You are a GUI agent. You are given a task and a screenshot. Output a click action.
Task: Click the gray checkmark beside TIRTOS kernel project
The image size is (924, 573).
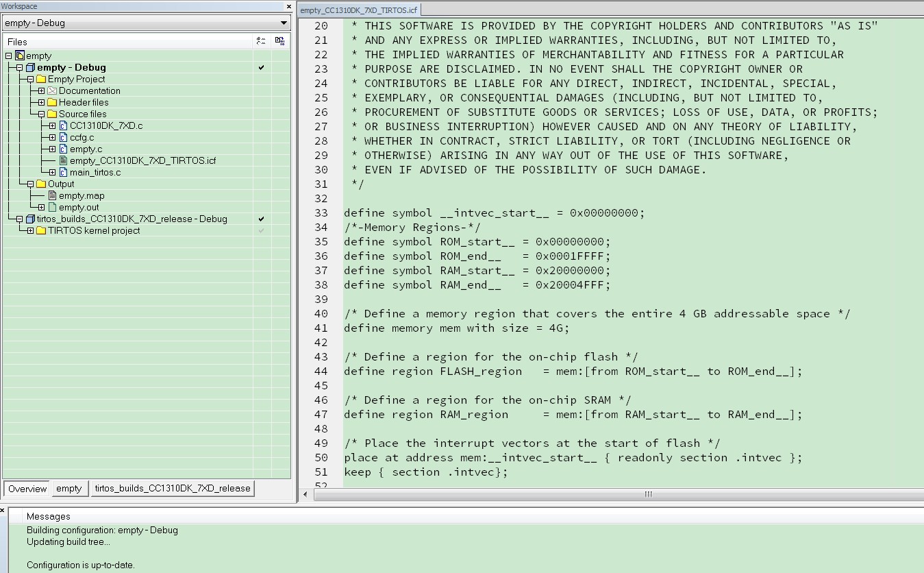(259, 230)
